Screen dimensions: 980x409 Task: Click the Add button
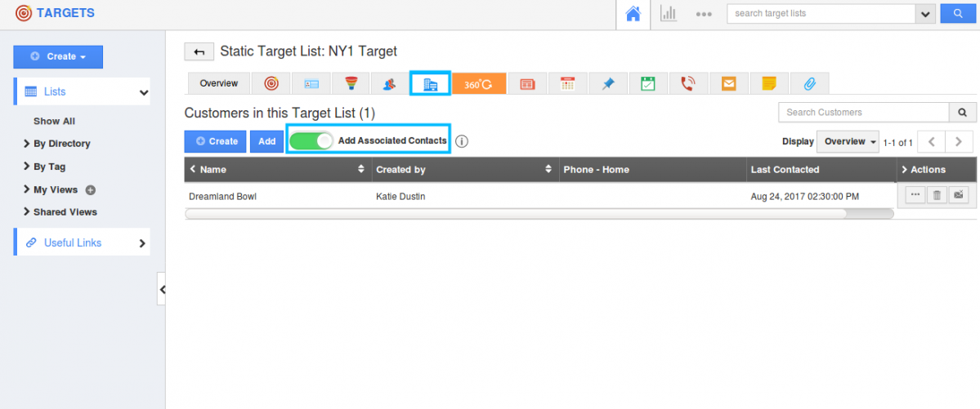tap(267, 142)
